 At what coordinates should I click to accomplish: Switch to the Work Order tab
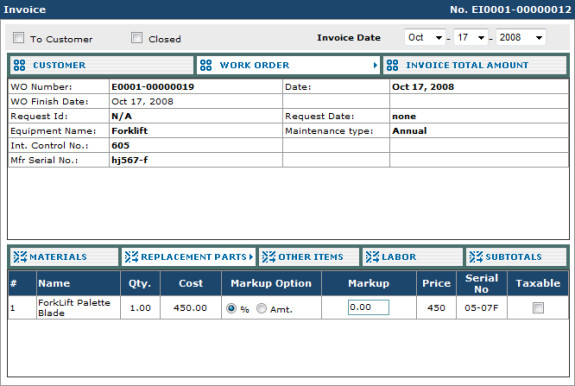click(288, 65)
